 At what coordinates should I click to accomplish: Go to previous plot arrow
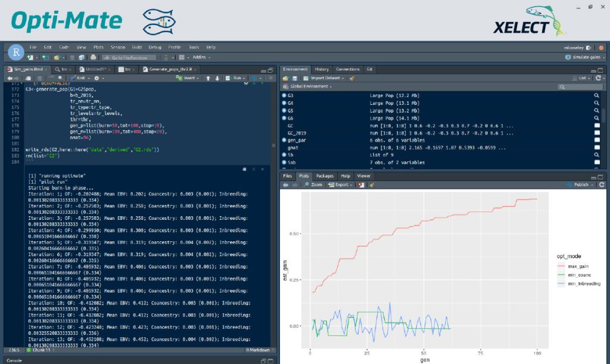click(x=285, y=185)
